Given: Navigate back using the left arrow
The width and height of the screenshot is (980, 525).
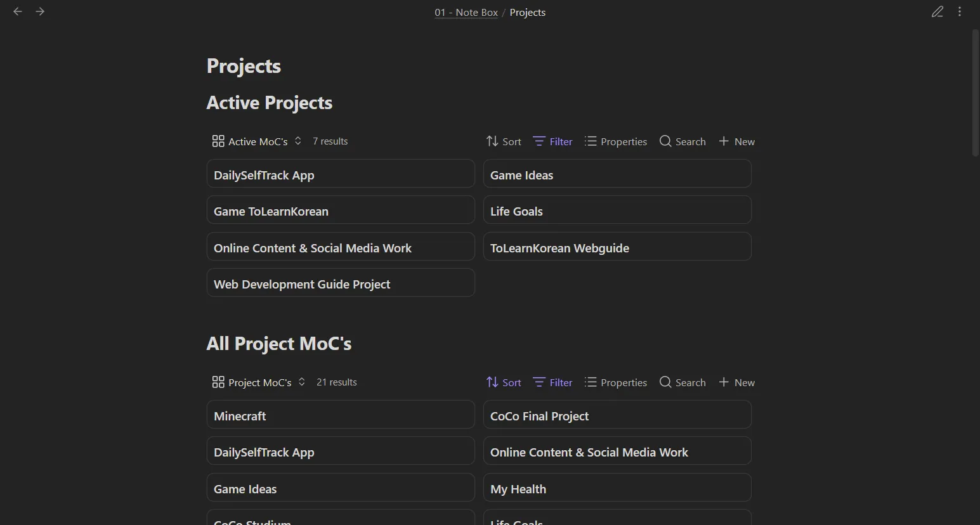Looking at the screenshot, I should click(17, 11).
